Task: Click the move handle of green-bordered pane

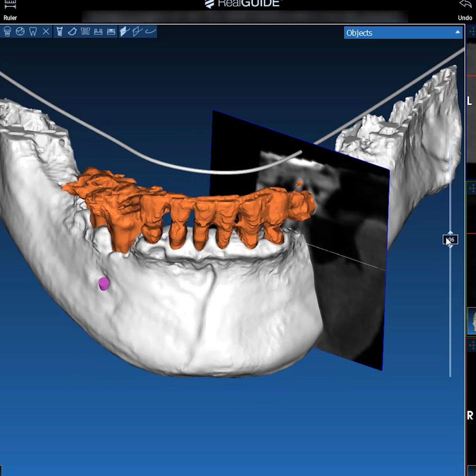Action: tap(472, 188)
